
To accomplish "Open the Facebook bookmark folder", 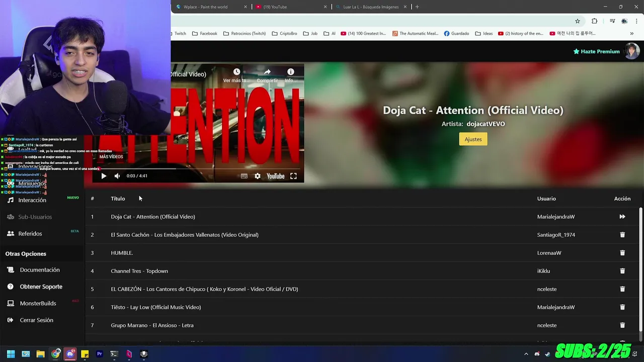I will pyautogui.click(x=204, y=34).
